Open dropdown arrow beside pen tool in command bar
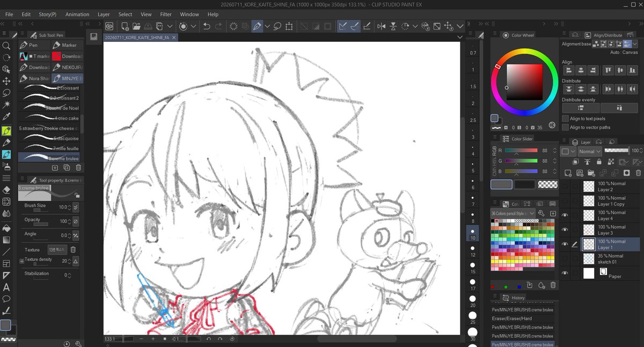This screenshot has width=644, height=347. 267,26
